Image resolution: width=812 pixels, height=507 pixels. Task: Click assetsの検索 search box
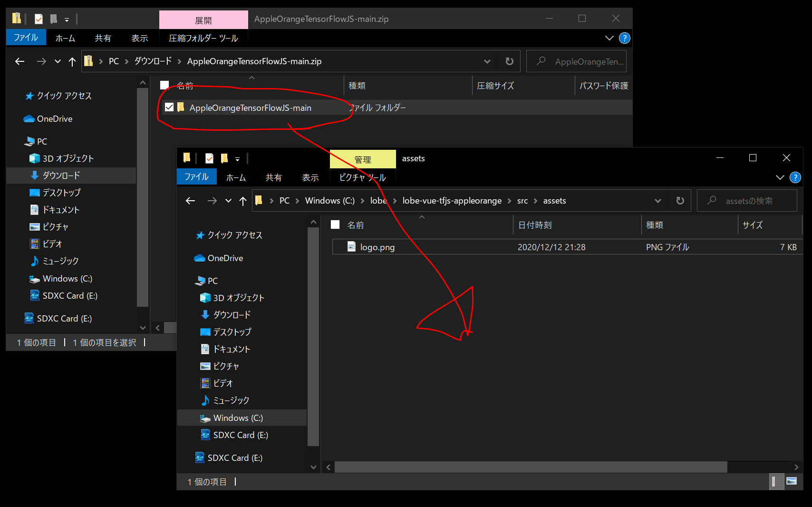tap(747, 201)
